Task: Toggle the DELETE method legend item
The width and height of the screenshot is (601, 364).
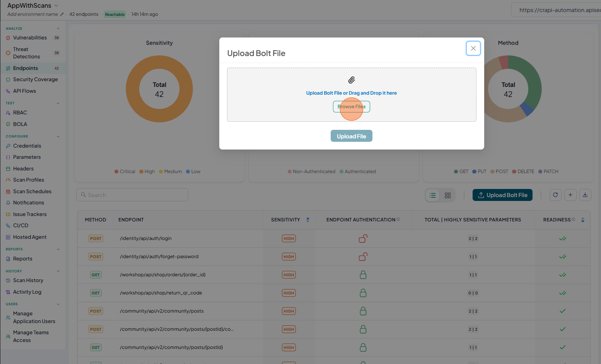Action: coord(523,172)
